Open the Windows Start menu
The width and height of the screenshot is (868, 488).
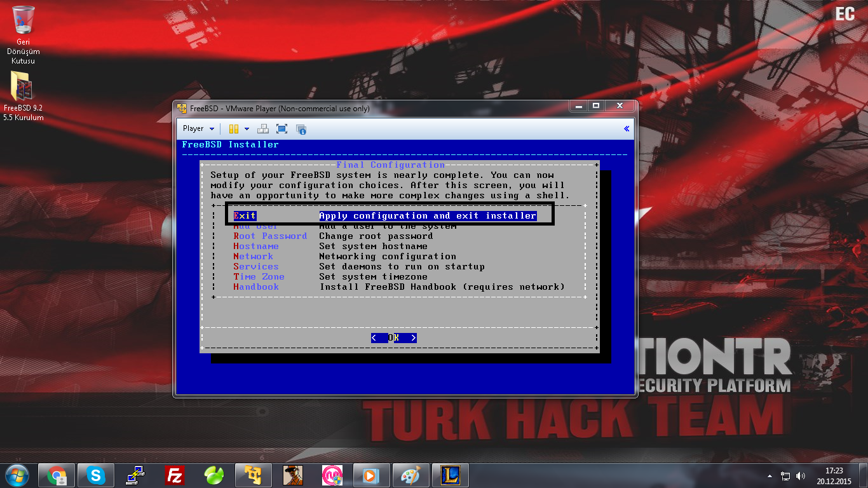[17, 475]
